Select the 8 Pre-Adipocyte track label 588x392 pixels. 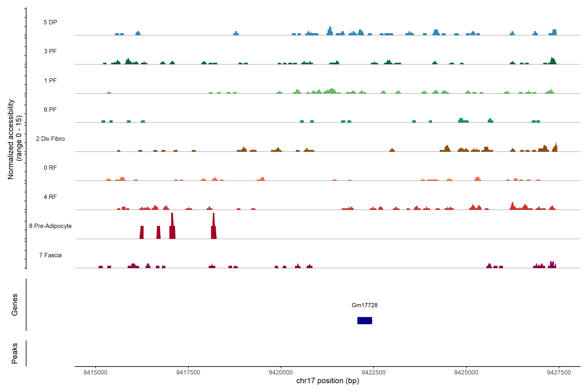(50, 226)
